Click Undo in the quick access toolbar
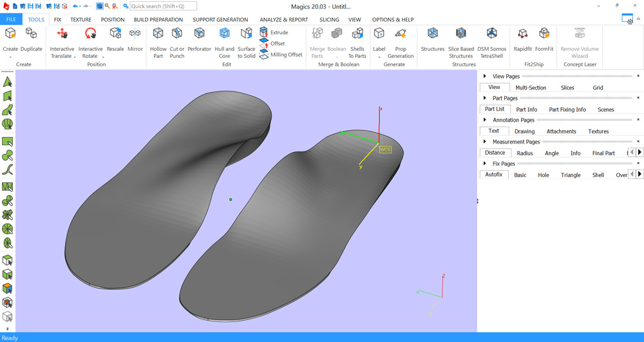The width and height of the screenshot is (644, 342). [75, 6]
